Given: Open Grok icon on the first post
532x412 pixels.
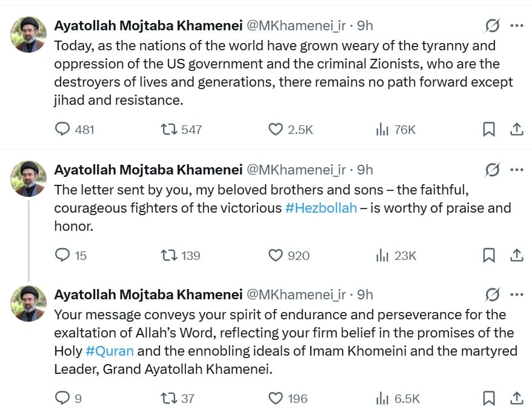Looking at the screenshot, I should [492, 25].
